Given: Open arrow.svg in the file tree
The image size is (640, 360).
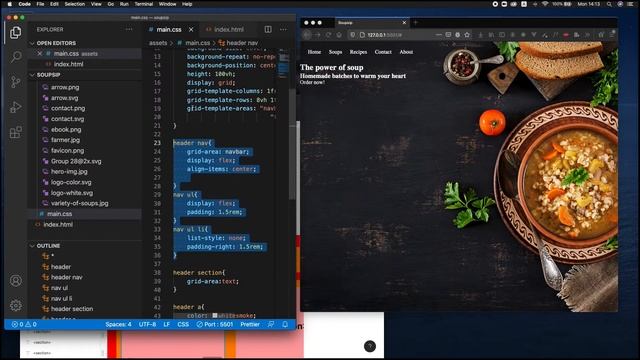Looking at the screenshot, I should tap(64, 98).
